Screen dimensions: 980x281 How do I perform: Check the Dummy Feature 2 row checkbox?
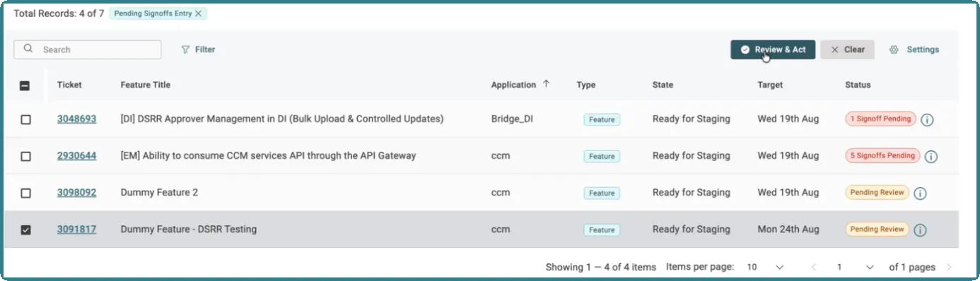(25, 193)
